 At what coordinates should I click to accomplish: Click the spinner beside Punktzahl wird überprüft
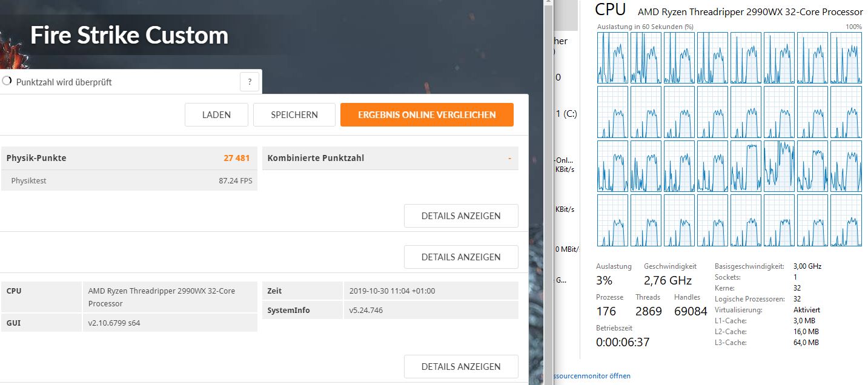point(7,81)
